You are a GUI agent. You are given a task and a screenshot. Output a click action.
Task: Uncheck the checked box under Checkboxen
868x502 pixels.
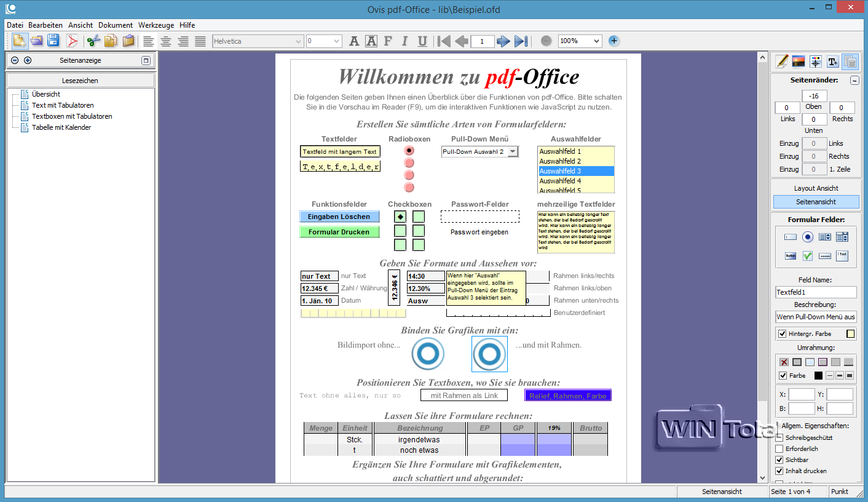point(400,217)
